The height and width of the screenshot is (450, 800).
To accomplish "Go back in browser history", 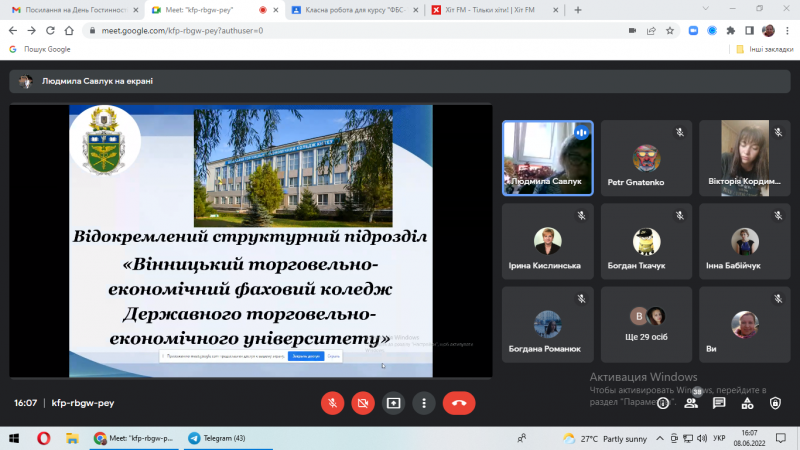I will pyautogui.click(x=13, y=31).
